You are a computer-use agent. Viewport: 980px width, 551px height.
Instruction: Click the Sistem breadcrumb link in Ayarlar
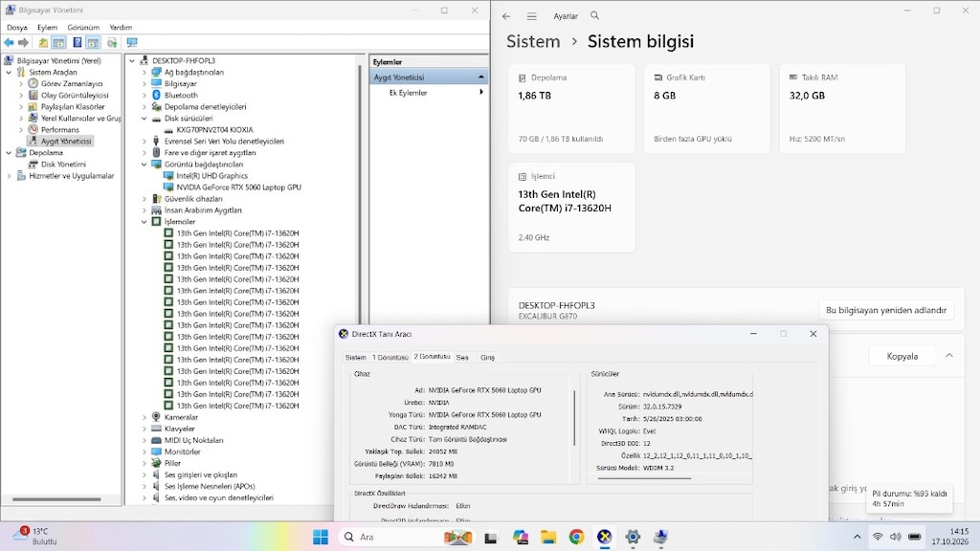pos(532,42)
